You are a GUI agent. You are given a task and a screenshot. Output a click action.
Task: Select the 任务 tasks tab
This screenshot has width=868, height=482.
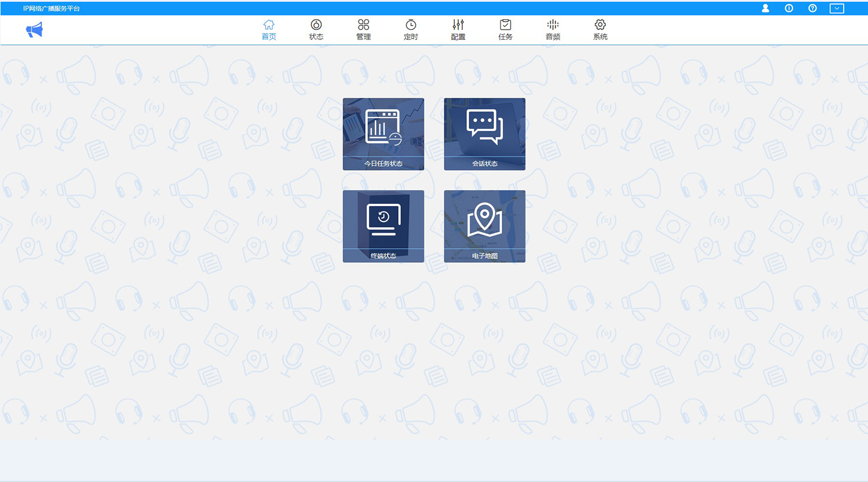coord(505,30)
